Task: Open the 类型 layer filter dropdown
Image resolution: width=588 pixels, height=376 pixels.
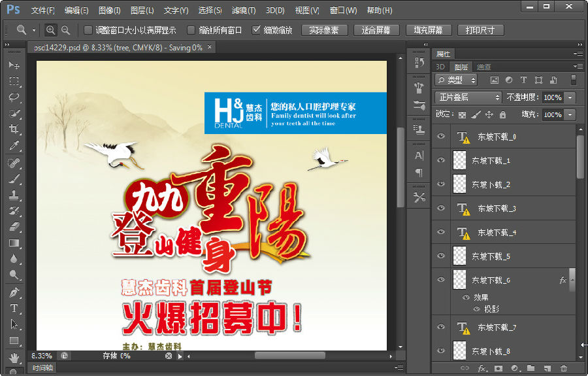Action: click(456, 80)
